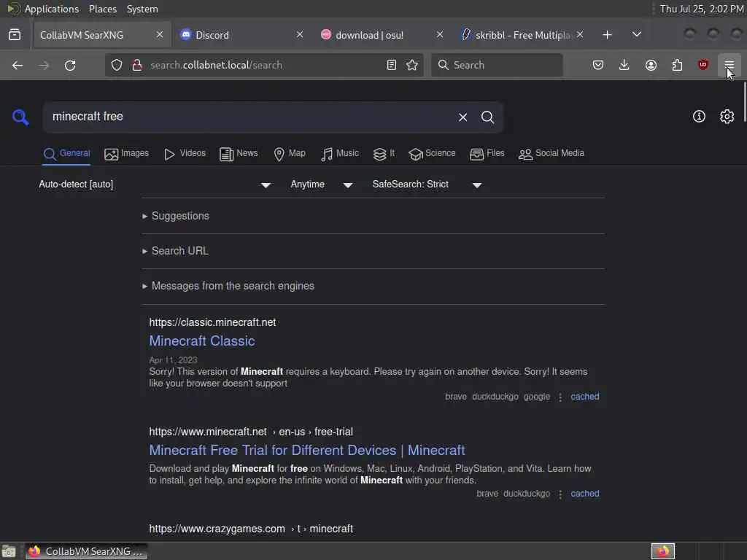Open the Applications menu
Image resolution: width=747 pixels, height=560 pixels.
[52, 9]
